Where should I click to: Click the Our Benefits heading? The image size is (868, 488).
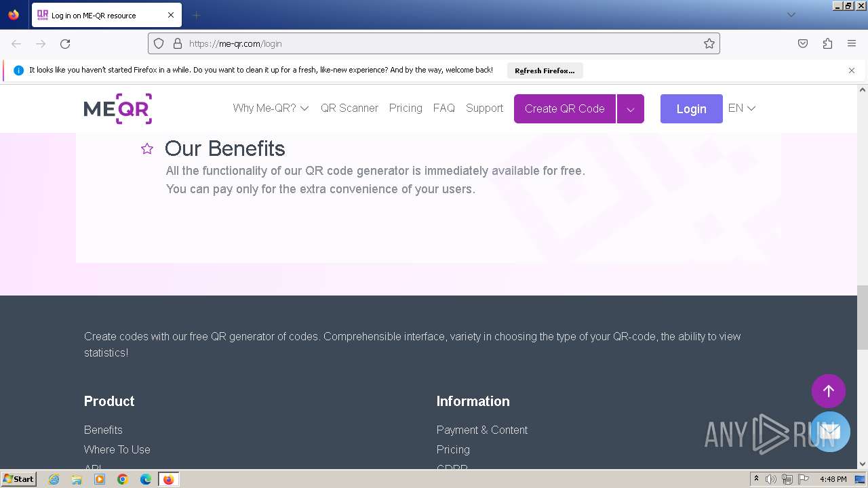click(224, 148)
